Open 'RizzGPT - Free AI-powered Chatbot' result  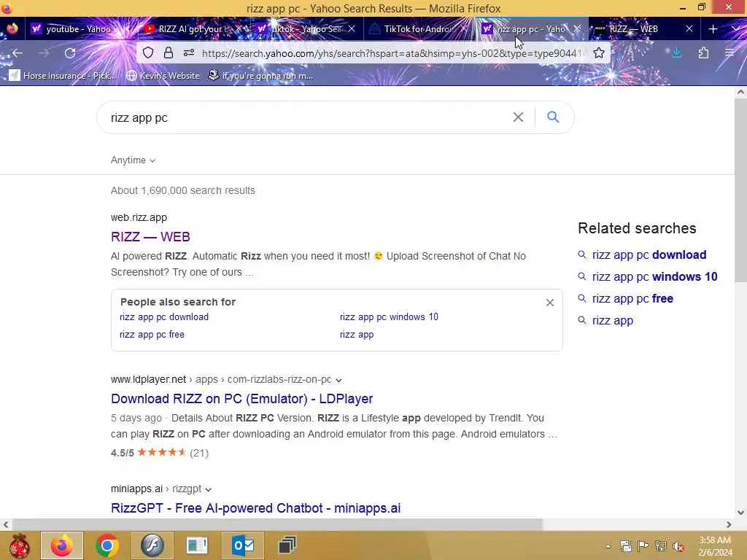(x=256, y=508)
